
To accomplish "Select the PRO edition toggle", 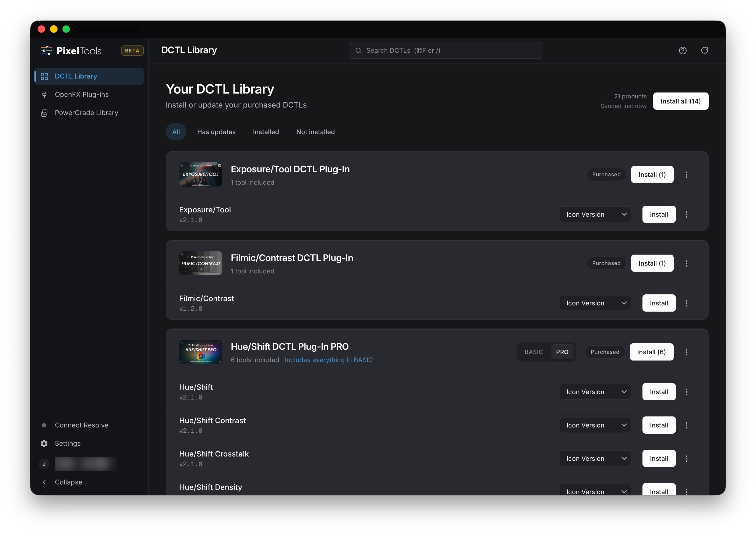I will click(x=562, y=352).
